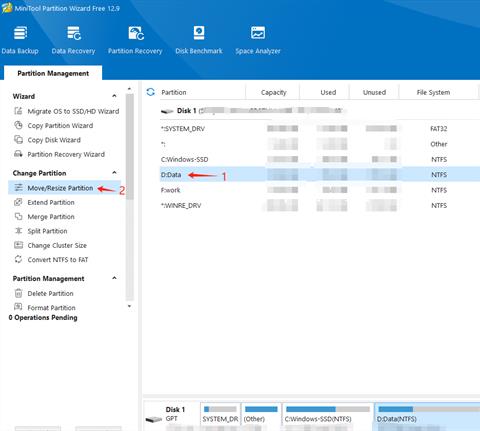Sort by the Unused column header
Viewport: 480px width, 431px height.
374,92
